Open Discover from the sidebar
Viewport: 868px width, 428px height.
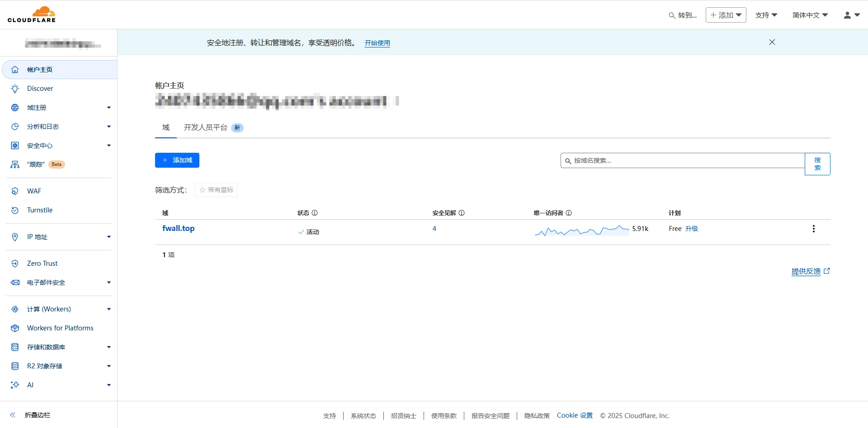click(x=40, y=89)
